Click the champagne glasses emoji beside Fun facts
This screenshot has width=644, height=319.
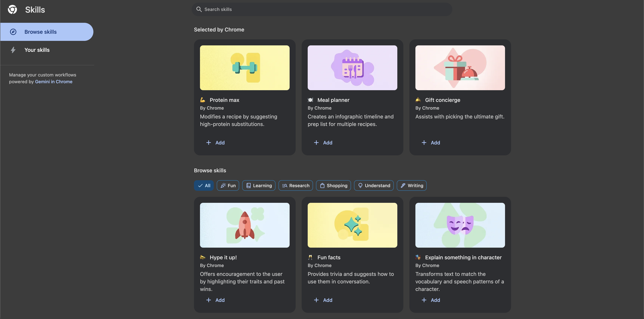point(311,257)
